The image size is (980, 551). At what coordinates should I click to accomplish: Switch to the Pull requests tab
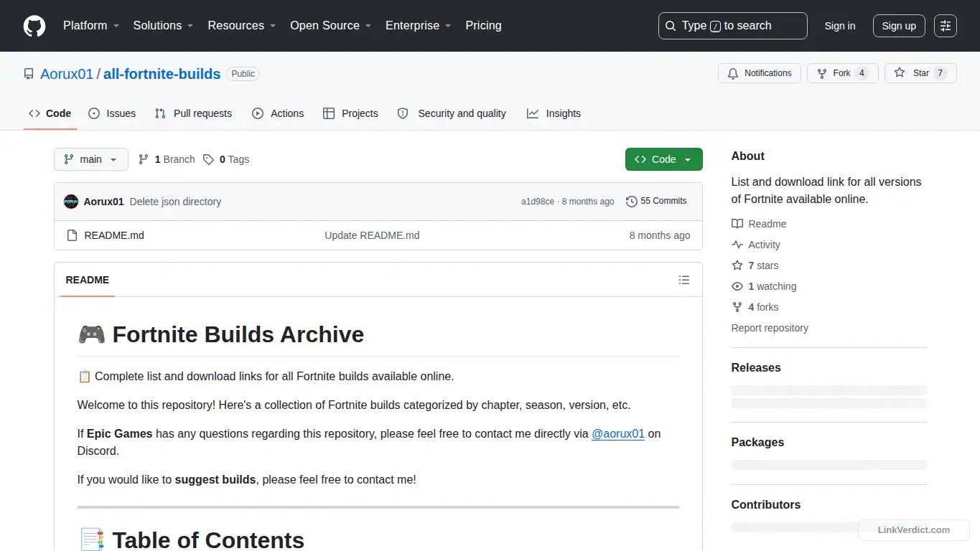tap(193, 113)
